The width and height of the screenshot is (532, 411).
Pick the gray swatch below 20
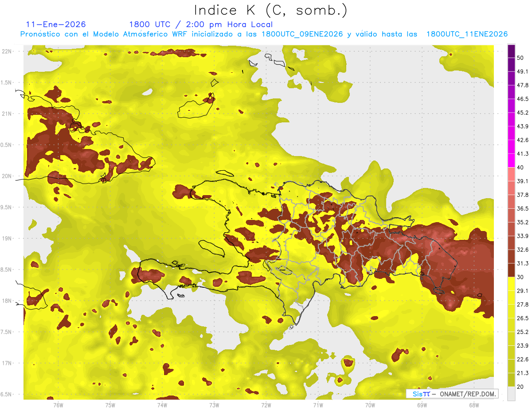[511, 394]
